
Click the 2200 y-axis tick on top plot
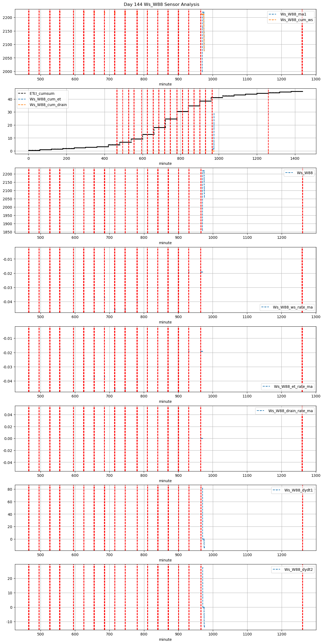pos(8,18)
